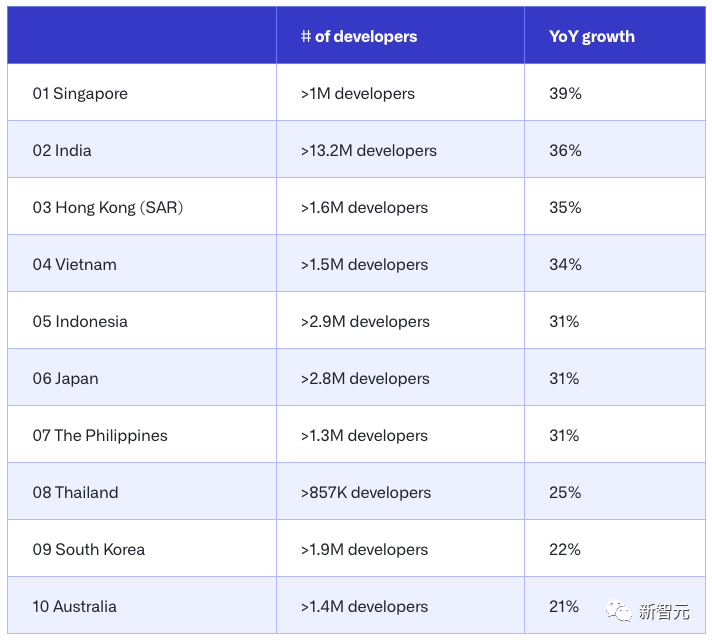Select the '02 India' country cell

(62, 150)
